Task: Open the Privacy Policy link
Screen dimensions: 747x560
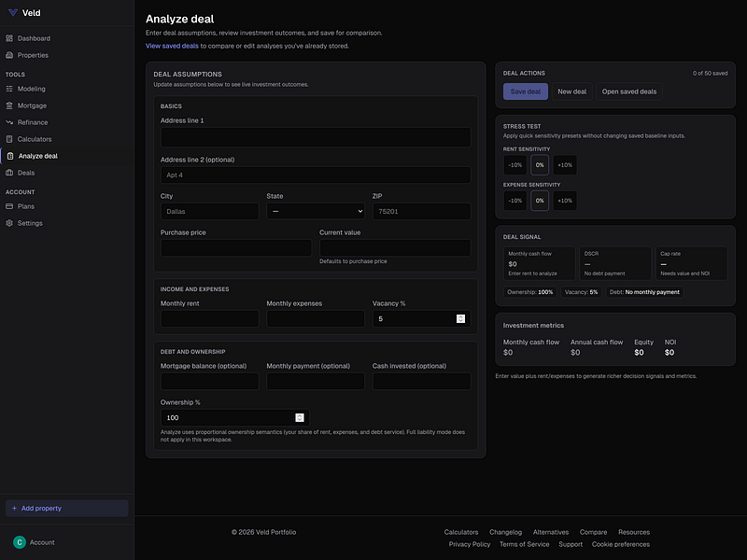Action: click(x=470, y=544)
